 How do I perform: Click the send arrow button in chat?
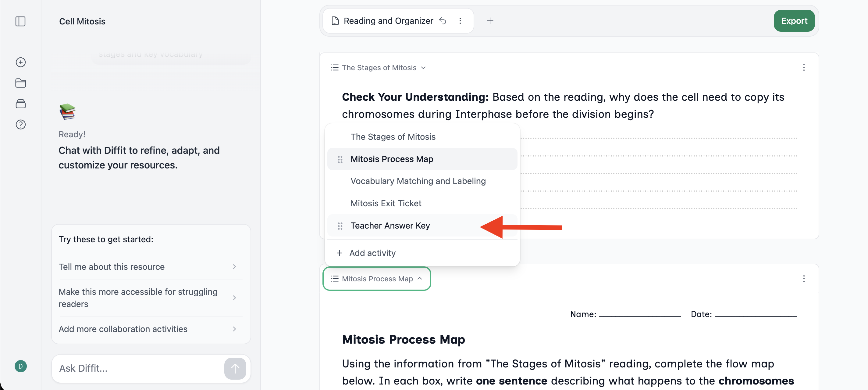[x=235, y=368]
